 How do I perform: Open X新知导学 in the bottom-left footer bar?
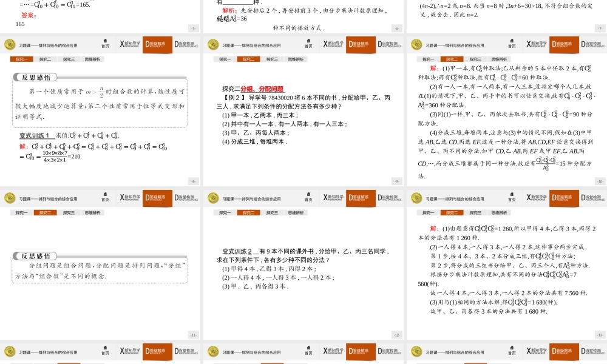point(129,351)
